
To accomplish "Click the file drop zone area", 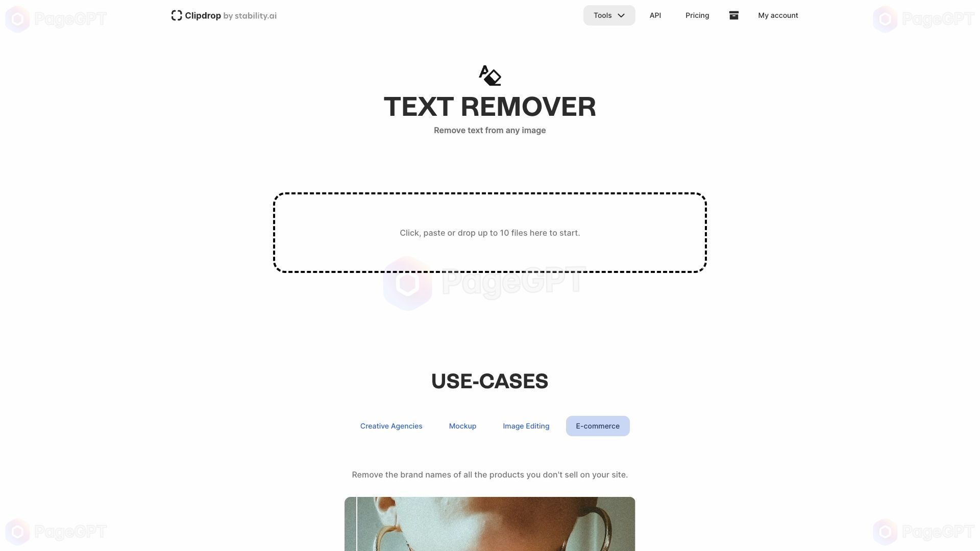I will [490, 232].
